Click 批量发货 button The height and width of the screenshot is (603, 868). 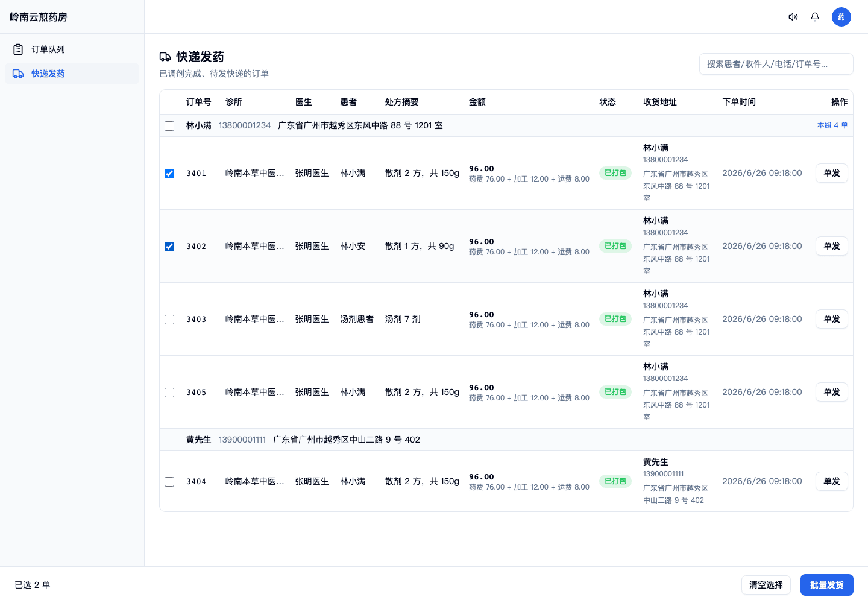click(827, 585)
